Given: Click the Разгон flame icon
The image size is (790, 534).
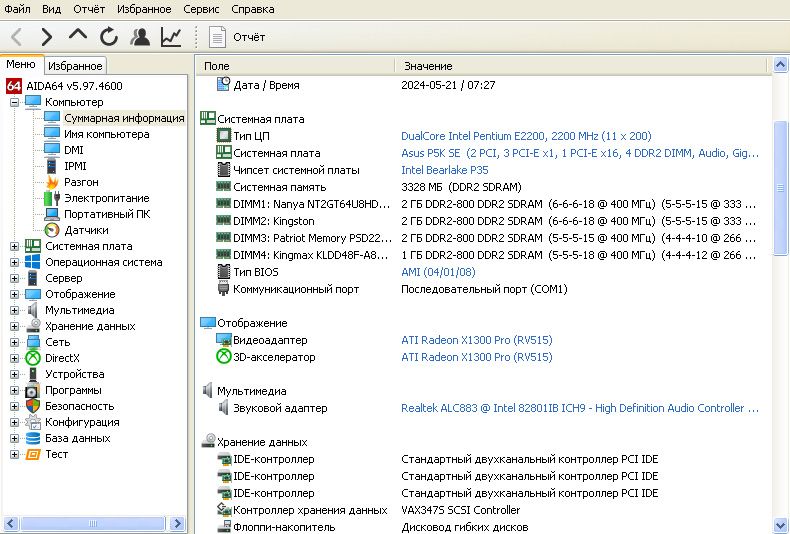Looking at the screenshot, I should point(52,182).
